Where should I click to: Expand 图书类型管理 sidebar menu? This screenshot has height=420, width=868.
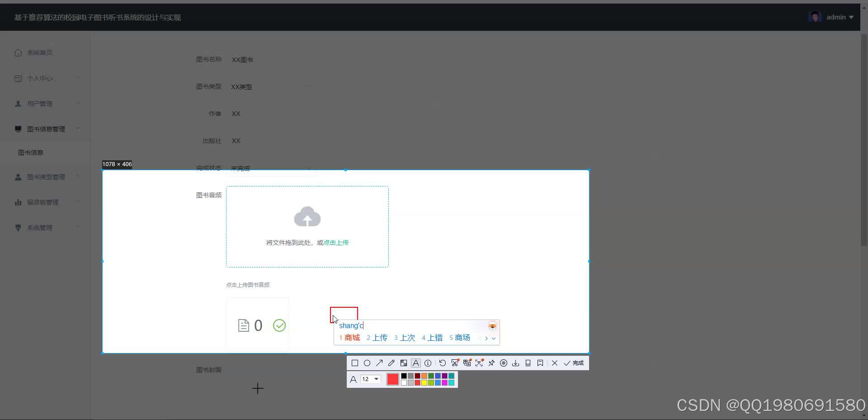click(x=45, y=177)
